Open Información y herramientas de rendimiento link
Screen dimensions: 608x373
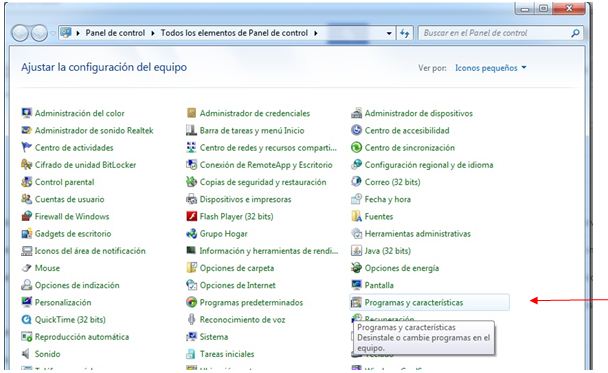point(269,251)
